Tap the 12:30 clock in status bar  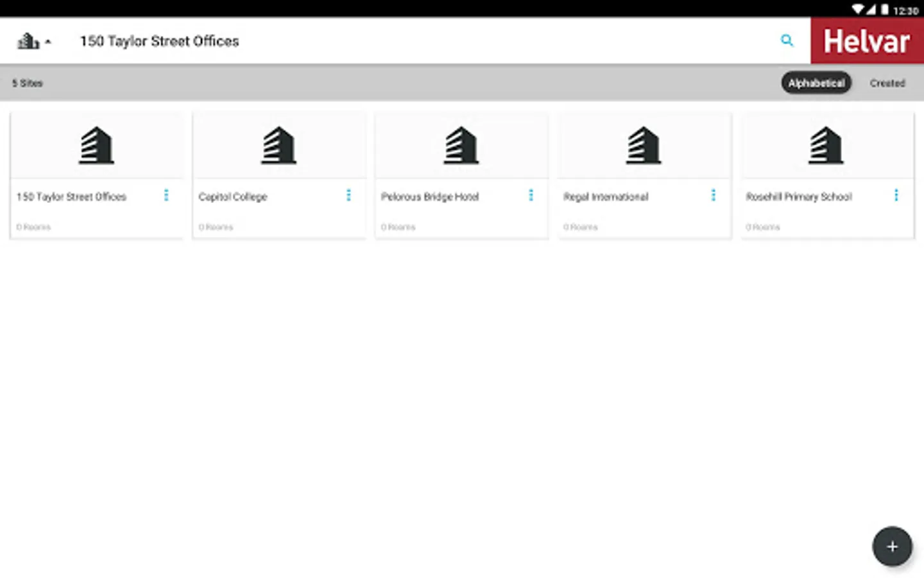click(905, 10)
